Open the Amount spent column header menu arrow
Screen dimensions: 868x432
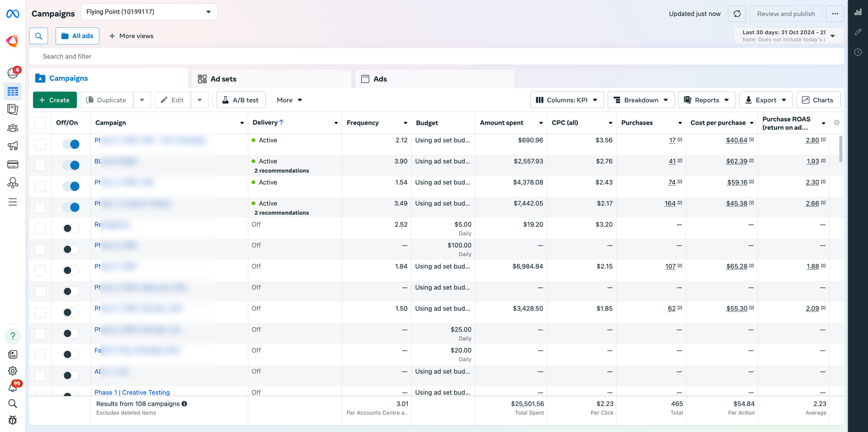coord(540,123)
